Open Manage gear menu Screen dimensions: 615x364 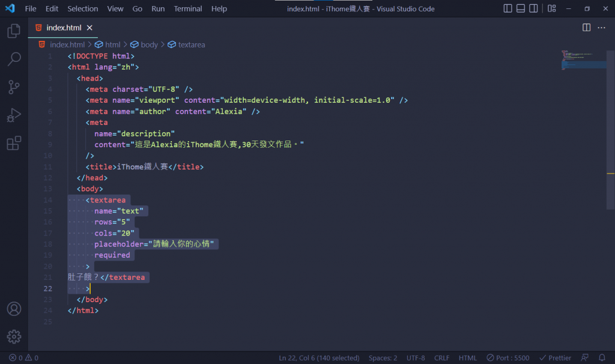click(x=14, y=336)
